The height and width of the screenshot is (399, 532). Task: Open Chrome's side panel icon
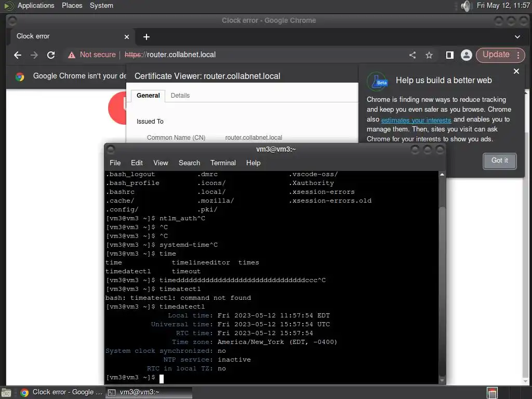coord(450,55)
